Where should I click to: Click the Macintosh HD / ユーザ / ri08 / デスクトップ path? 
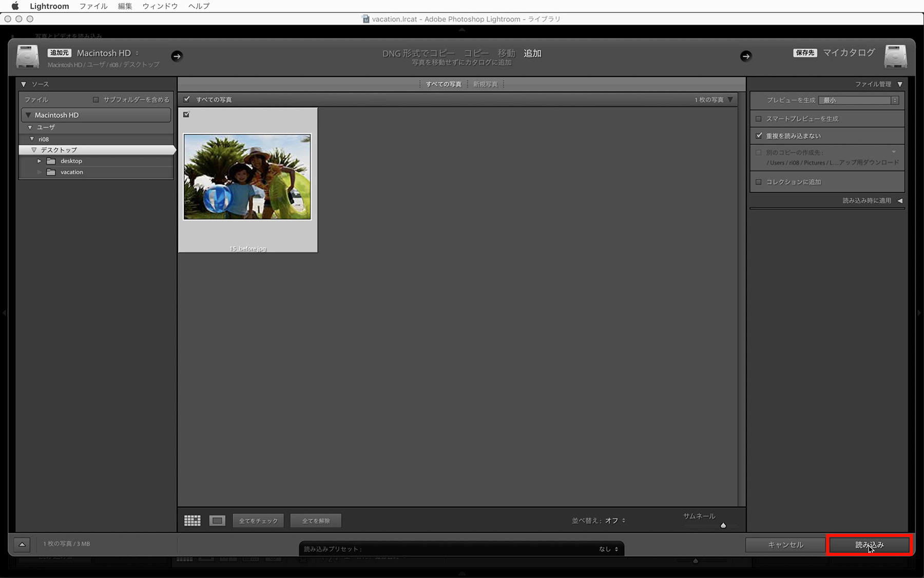pyautogui.click(x=104, y=65)
